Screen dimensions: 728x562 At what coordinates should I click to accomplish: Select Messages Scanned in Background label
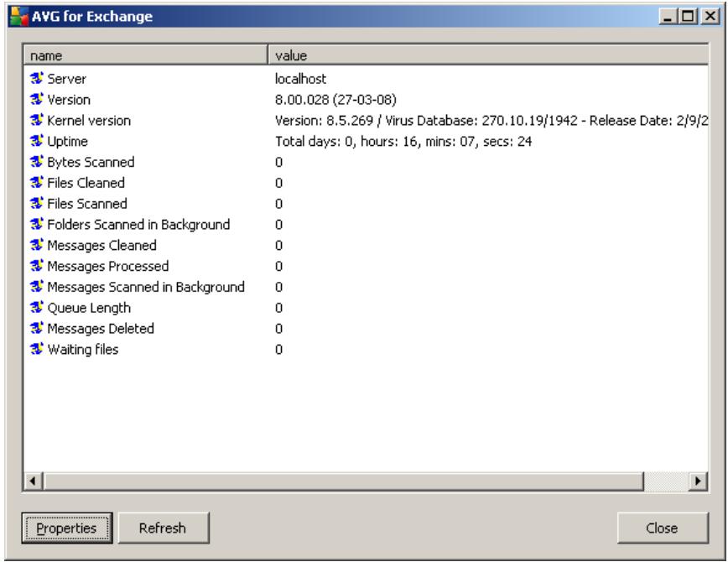(x=146, y=287)
